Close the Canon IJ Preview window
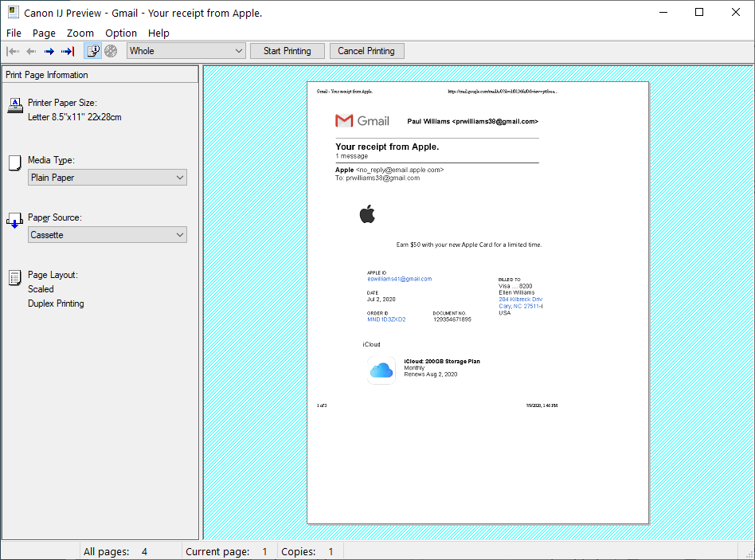755x560 pixels. point(736,13)
